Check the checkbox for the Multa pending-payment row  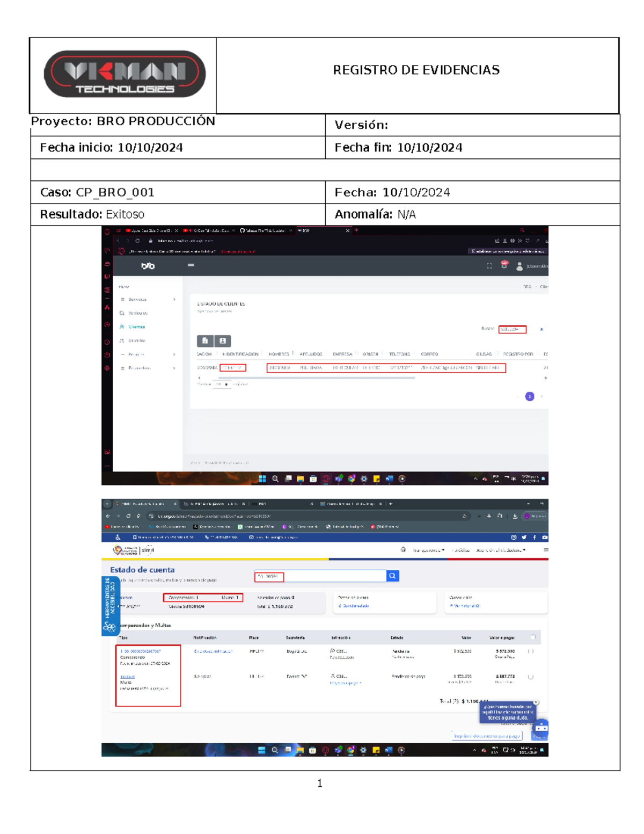coord(531,676)
